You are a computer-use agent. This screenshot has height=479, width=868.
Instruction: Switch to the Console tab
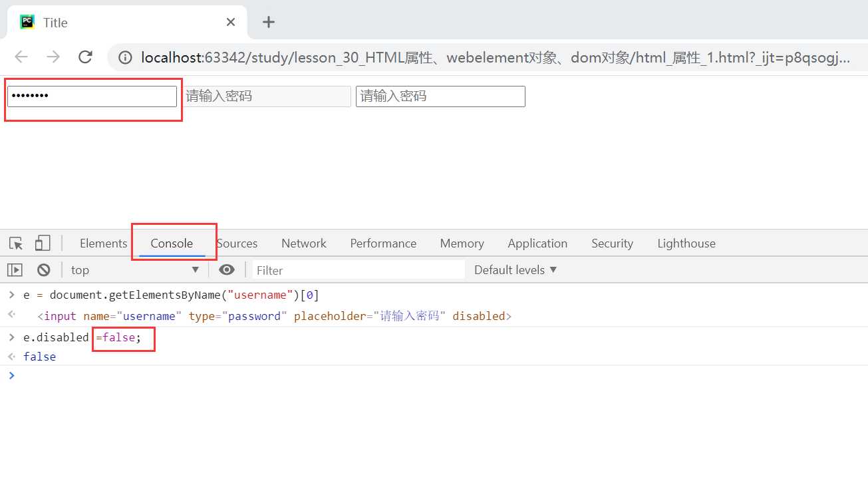pos(172,243)
